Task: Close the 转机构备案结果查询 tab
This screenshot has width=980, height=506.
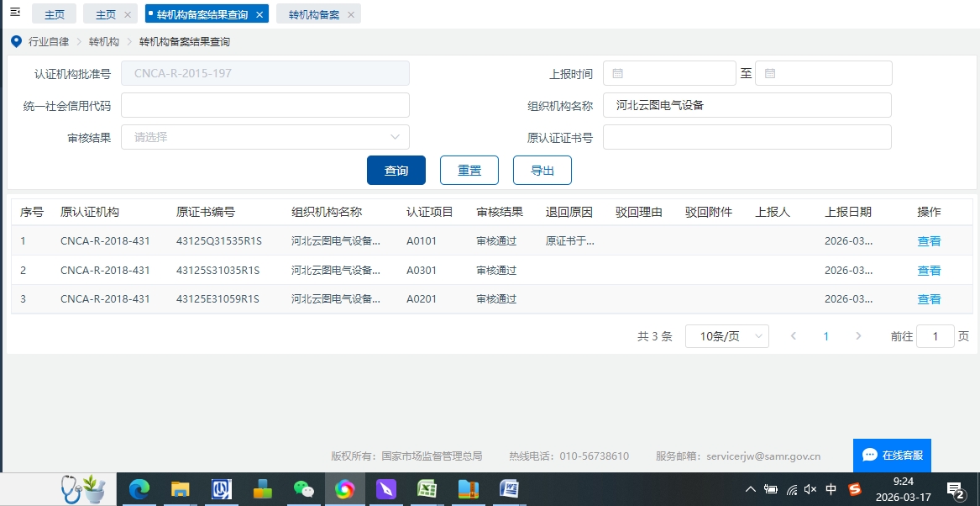Action: point(259,14)
